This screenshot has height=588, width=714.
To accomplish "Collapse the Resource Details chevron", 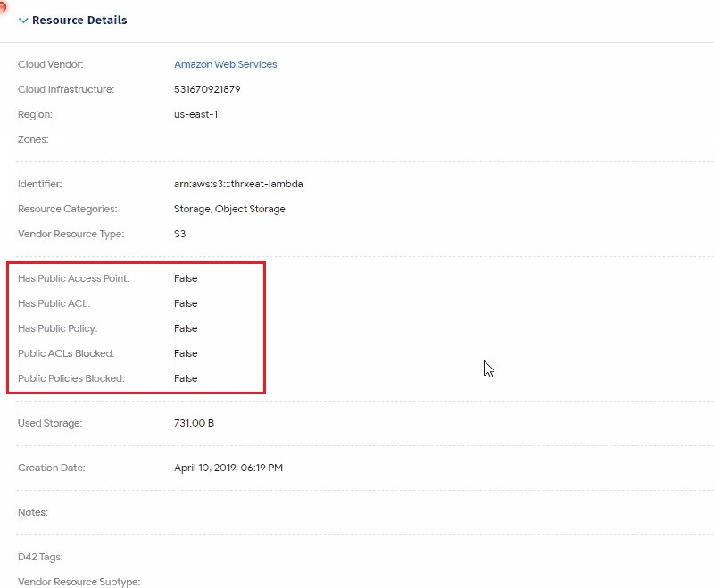I will pyautogui.click(x=23, y=21).
